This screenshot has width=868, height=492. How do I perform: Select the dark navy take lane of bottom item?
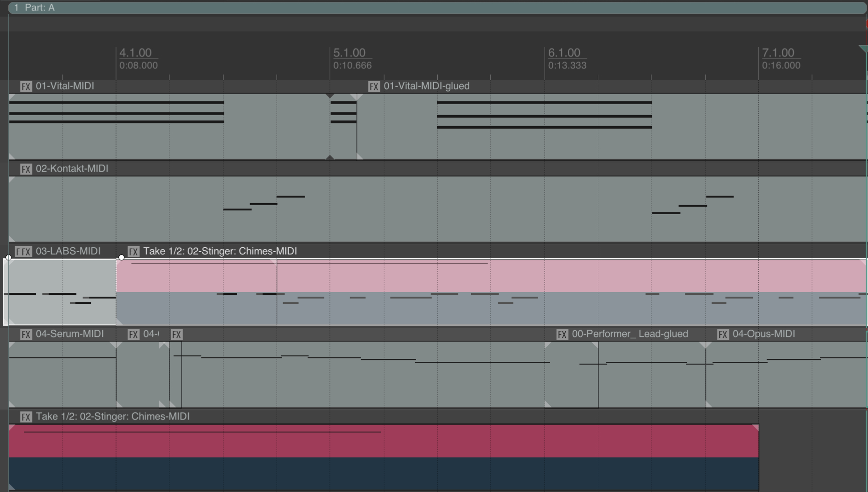coord(384,474)
